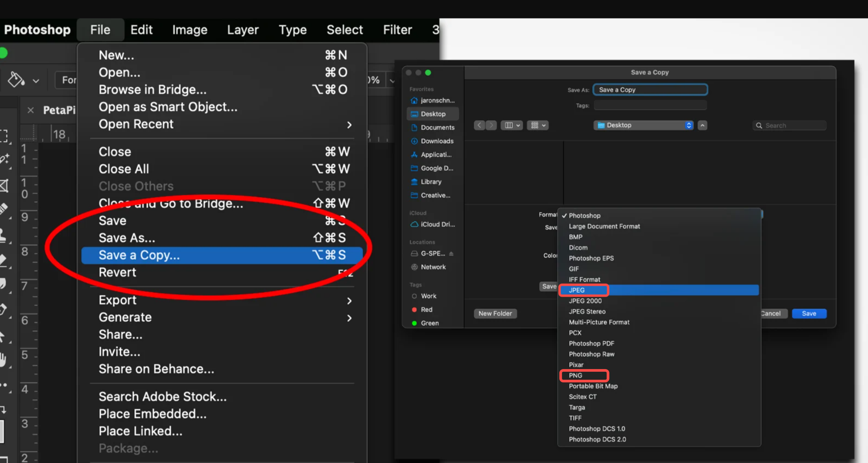The image size is (868, 463).
Task: Click the back navigation arrow in save dialog
Action: [x=479, y=125]
